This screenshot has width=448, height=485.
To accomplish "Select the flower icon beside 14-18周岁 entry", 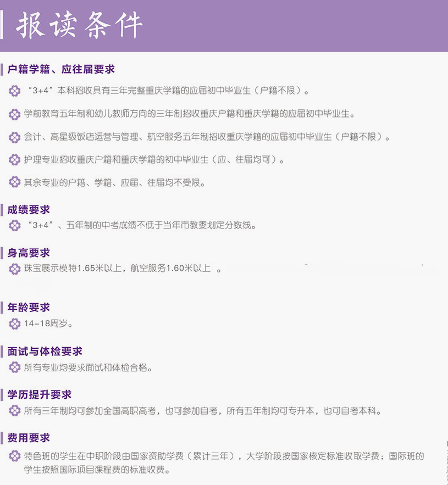I will point(14,324).
